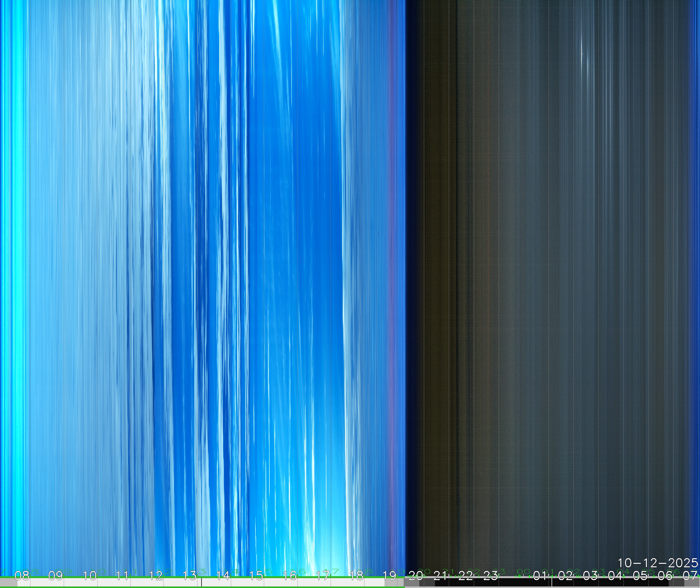The height and width of the screenshot is (588, 700).
Task: Click the white midnight tick after 01
Action: point(552,582)
